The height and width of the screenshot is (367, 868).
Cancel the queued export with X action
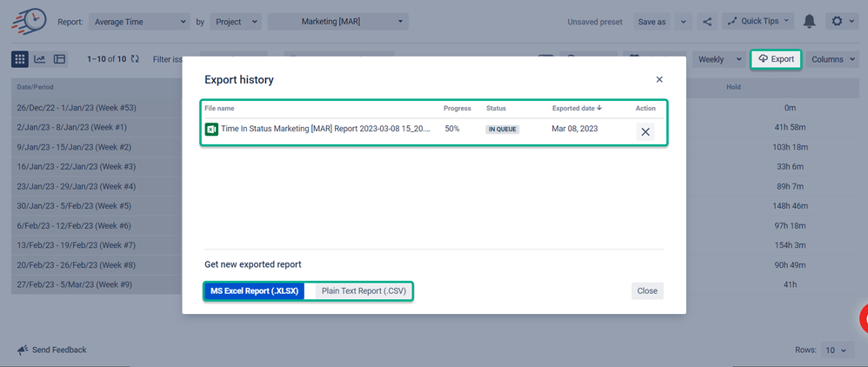[x=644, y=131]
